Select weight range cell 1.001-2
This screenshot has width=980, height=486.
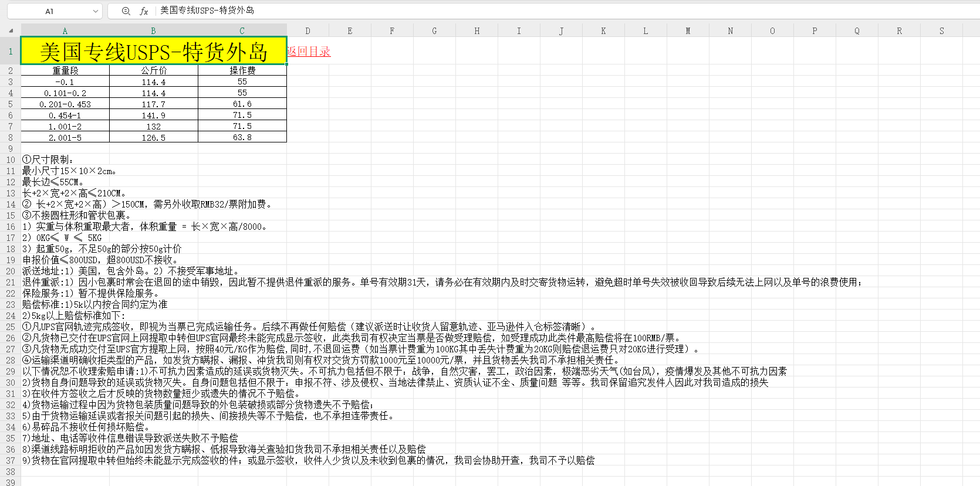(x=65, y=127)
